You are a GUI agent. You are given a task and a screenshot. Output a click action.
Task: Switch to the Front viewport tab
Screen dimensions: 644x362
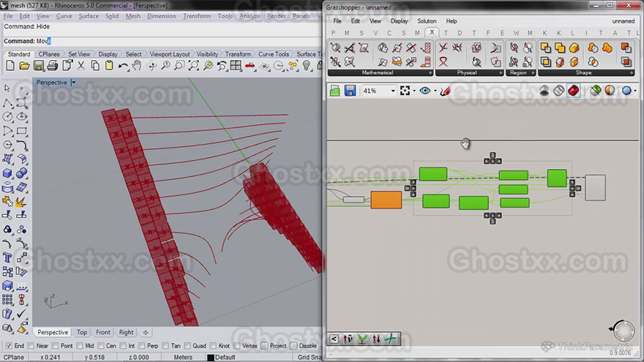[x=103, y=333]
